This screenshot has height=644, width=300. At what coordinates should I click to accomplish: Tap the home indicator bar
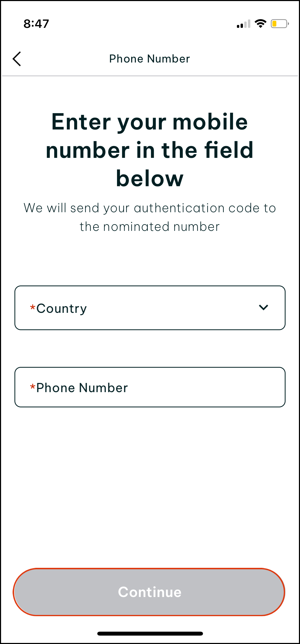pos(150,633)
